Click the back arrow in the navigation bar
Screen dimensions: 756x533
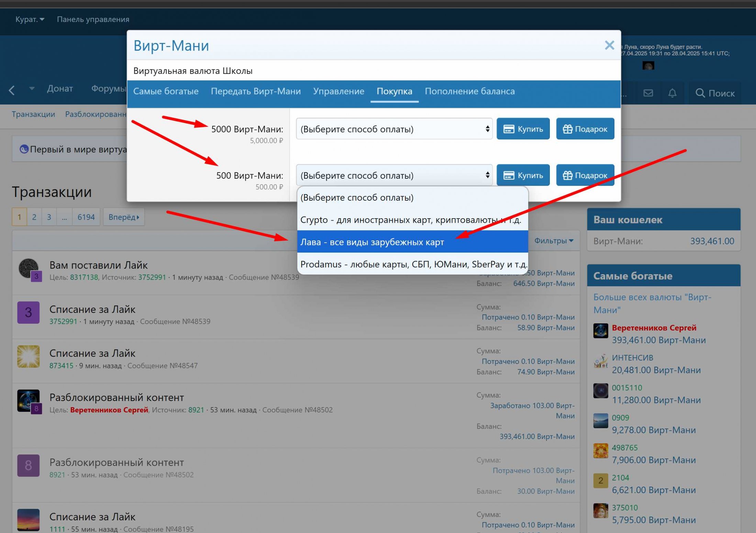[12, 90]
